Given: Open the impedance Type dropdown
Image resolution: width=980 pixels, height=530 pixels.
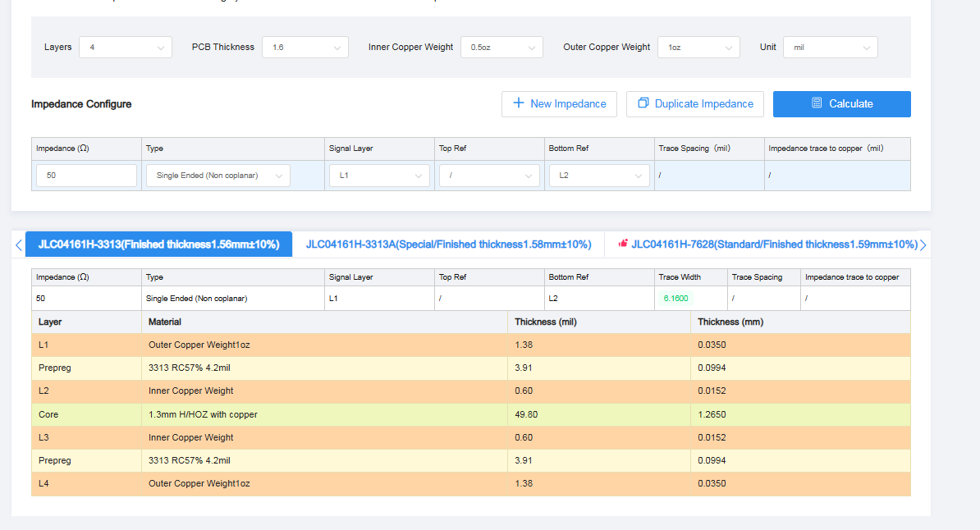Looking at the screenshot, I should pyautogui.click(x=218, y=176).
